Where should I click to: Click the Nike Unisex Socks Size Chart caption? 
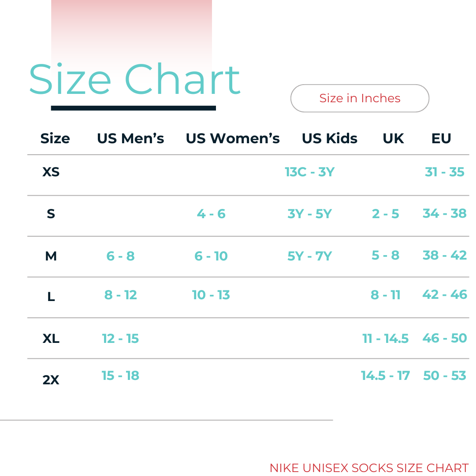point(369,468)
